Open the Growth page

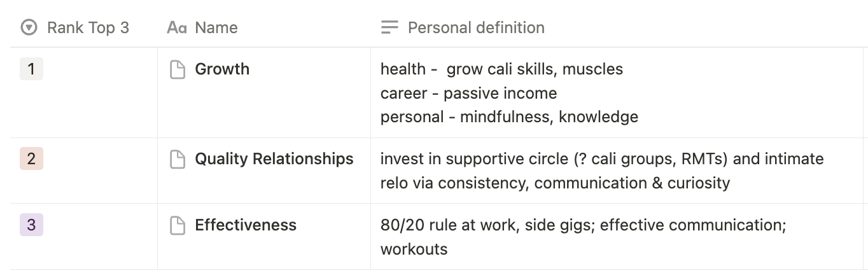click(x=222, y=69)
